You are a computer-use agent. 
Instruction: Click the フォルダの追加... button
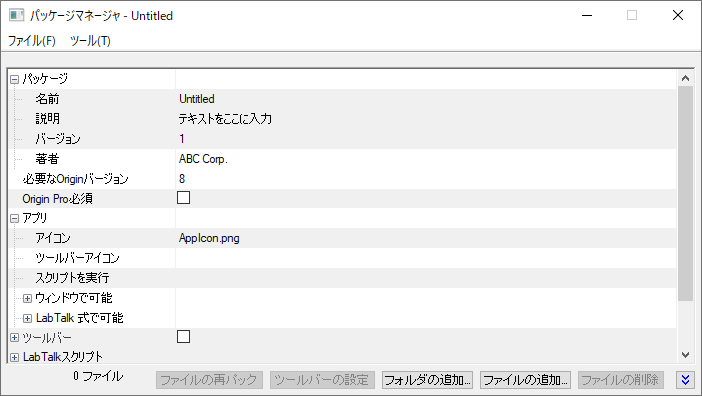click(428, 380)
